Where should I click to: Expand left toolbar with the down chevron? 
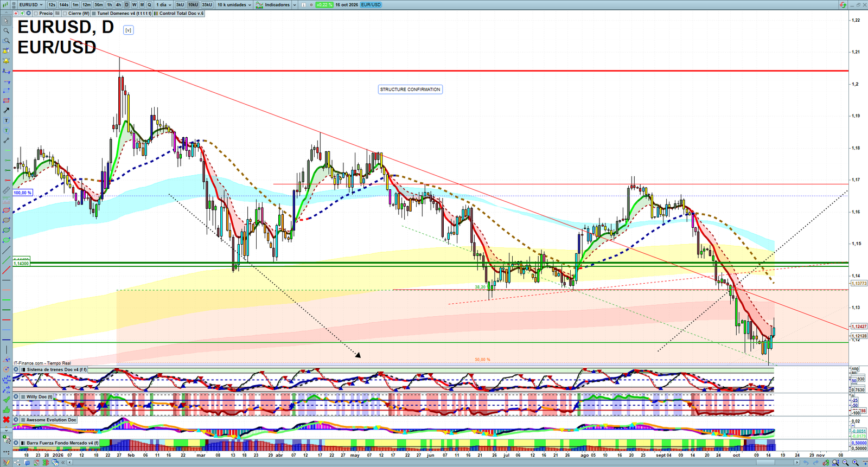tap(6, 430)
